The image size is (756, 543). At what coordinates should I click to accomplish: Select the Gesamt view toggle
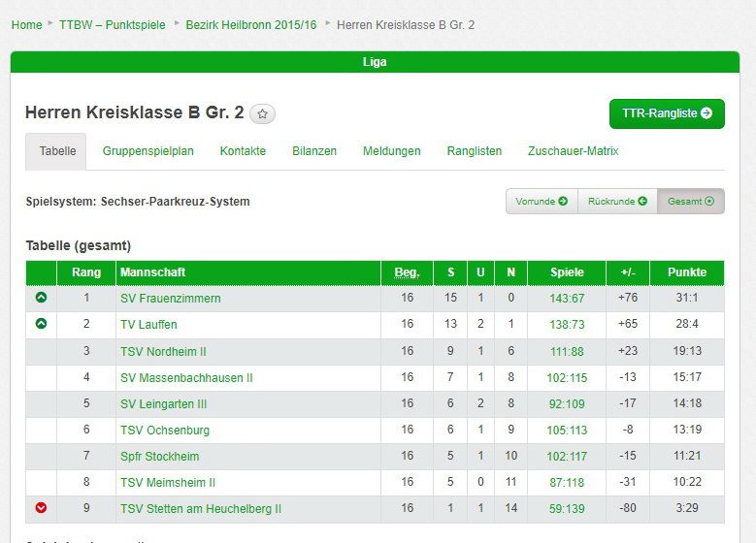pyautogui.click(x=690, y=202)
